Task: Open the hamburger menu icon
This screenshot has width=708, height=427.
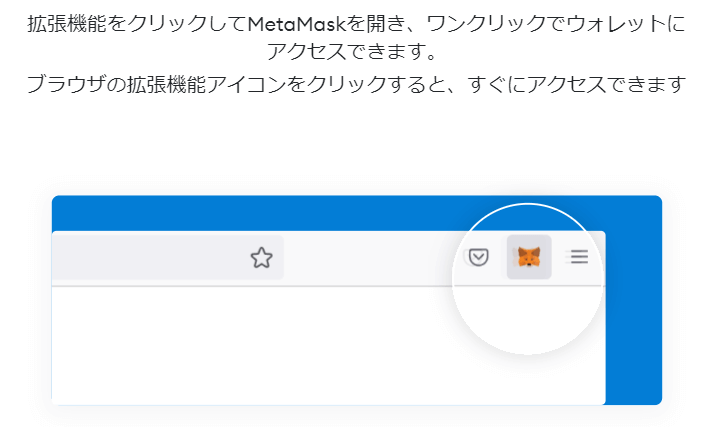Action: (x=579, y=258)
